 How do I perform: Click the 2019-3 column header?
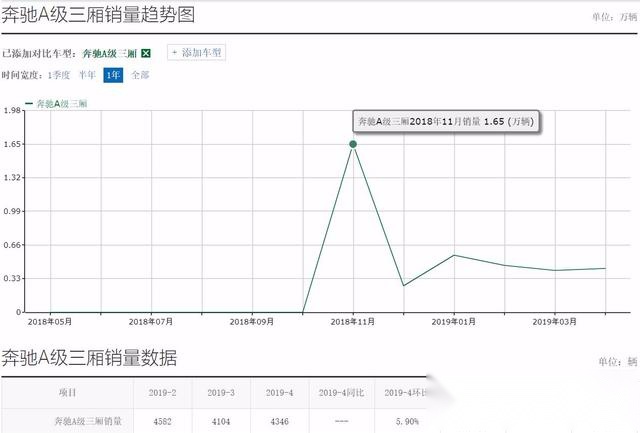(x=221, y=393)
